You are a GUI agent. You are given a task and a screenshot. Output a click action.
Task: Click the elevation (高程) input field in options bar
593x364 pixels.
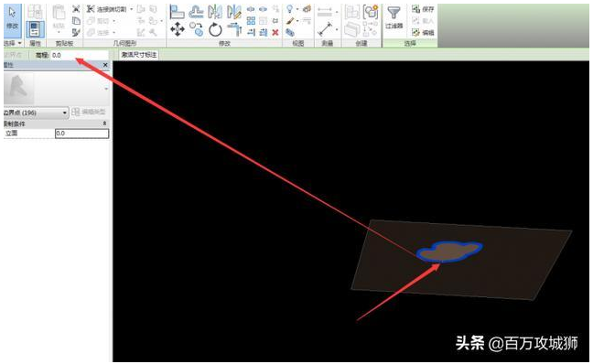click(x=80, y=55)
